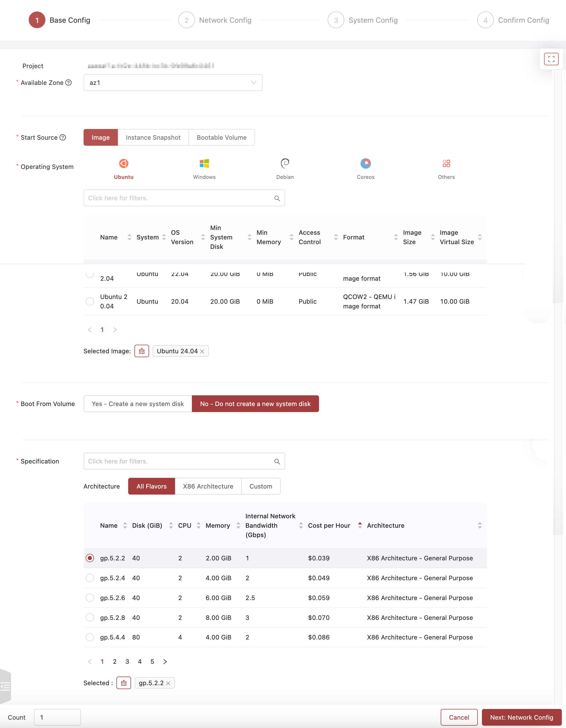Pick the Coreos operating system icon

point(365,164)
